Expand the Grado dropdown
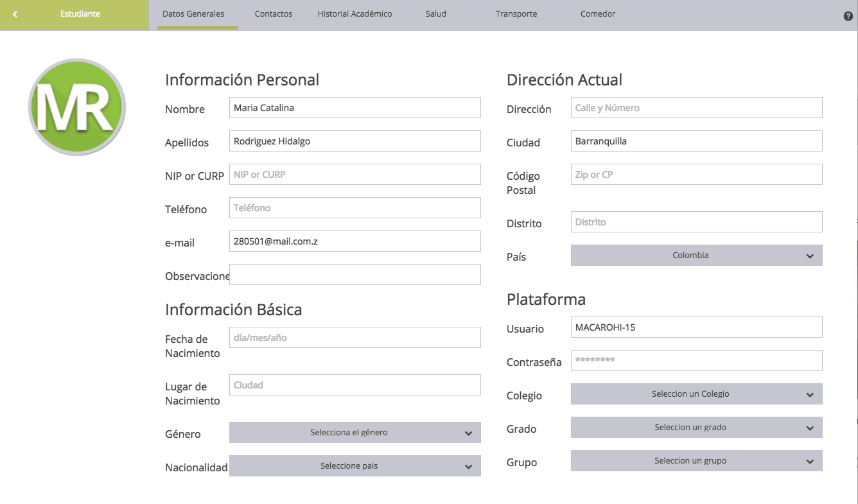This screenshot has height=504, width=858. [x=696, y=427]
